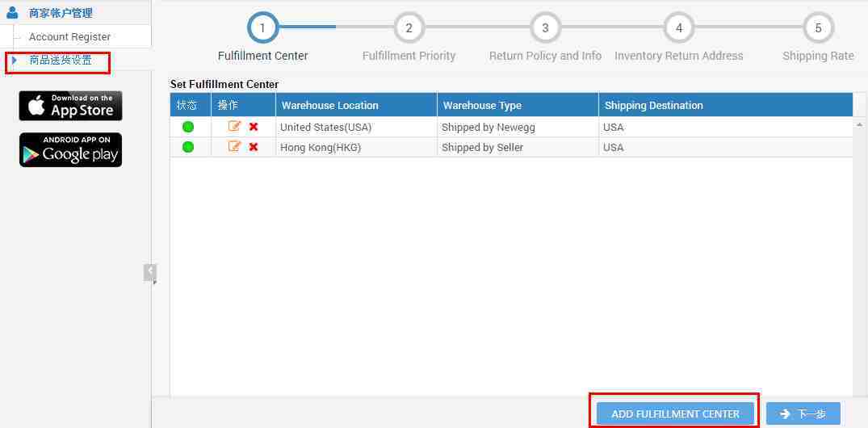This screenshot has width=868, height=428.
Task: Go to step 2 Fulfillment Priority
Action: click(409, 28)
